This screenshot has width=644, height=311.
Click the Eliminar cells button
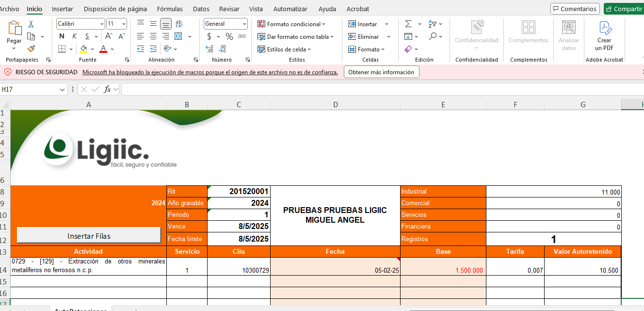(364, 36)
